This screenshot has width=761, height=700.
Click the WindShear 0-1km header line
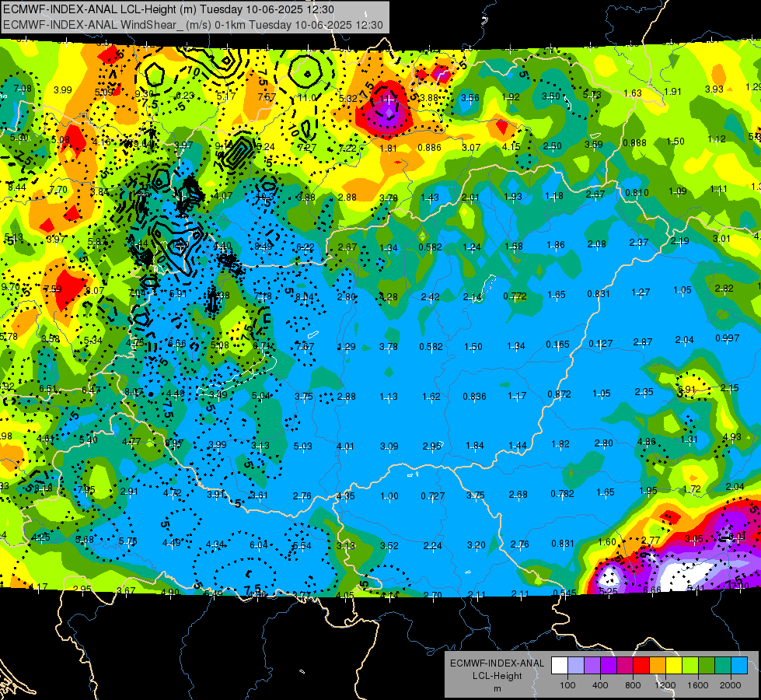pos(193,25)
